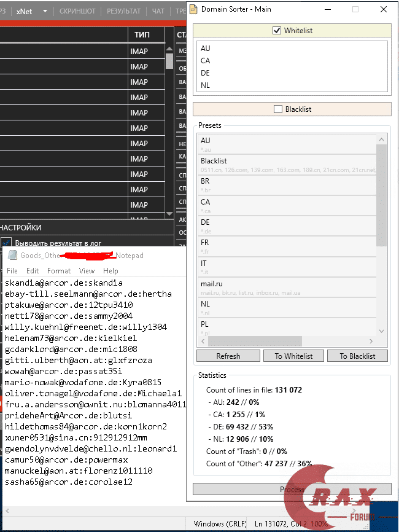
Task: Click the Notepad window title icon
Action: coord(12,255)
